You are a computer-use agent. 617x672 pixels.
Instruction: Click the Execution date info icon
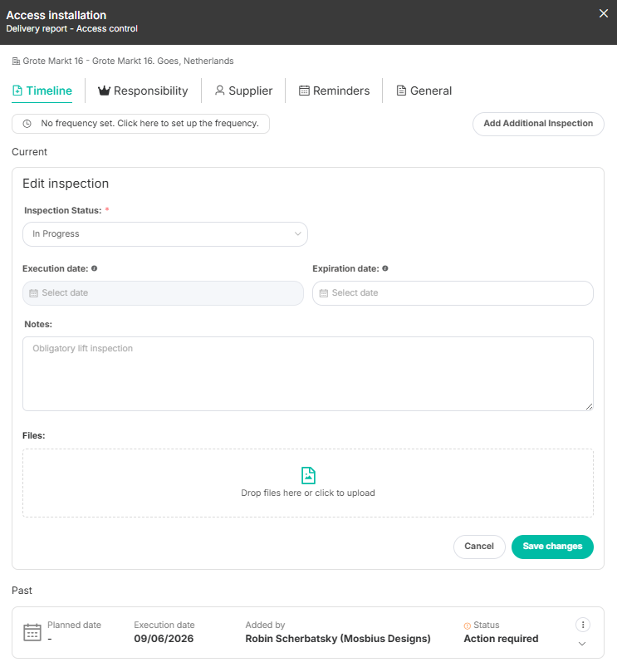95,268
